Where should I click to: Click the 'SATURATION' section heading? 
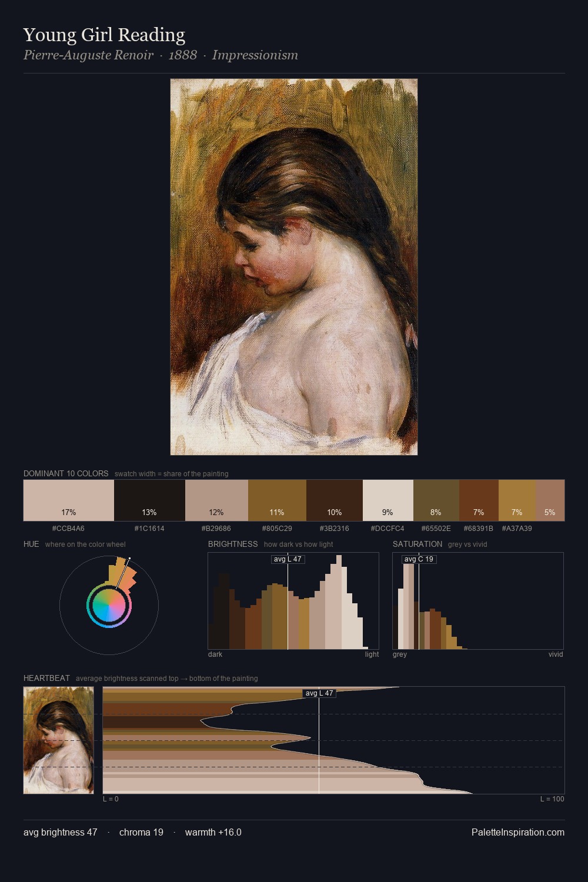pos(417,544)
